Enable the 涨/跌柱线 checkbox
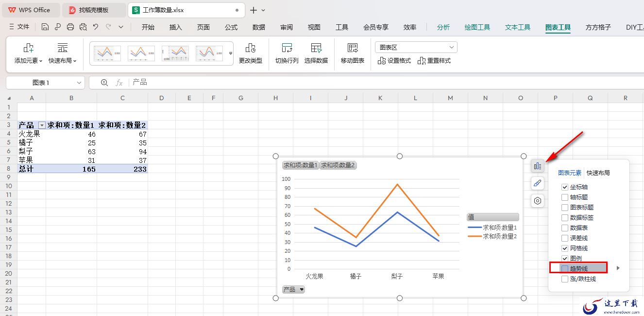 tap(564, 279)
